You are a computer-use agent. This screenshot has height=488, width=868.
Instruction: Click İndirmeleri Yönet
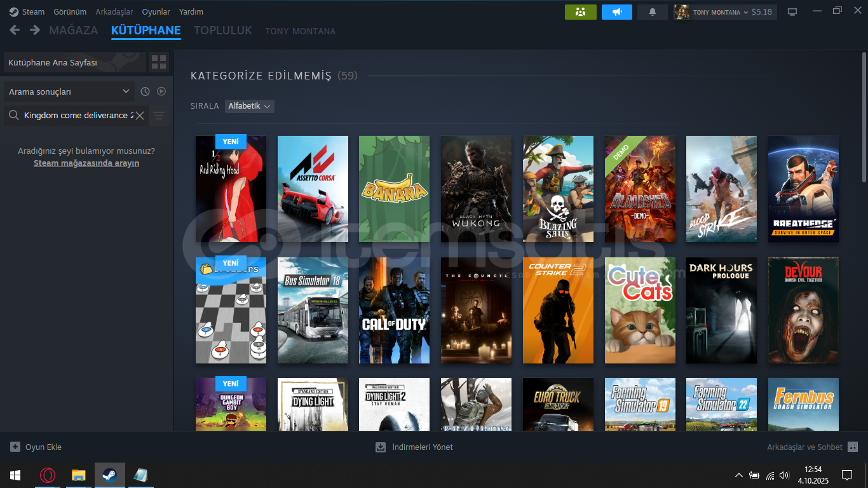423,447
